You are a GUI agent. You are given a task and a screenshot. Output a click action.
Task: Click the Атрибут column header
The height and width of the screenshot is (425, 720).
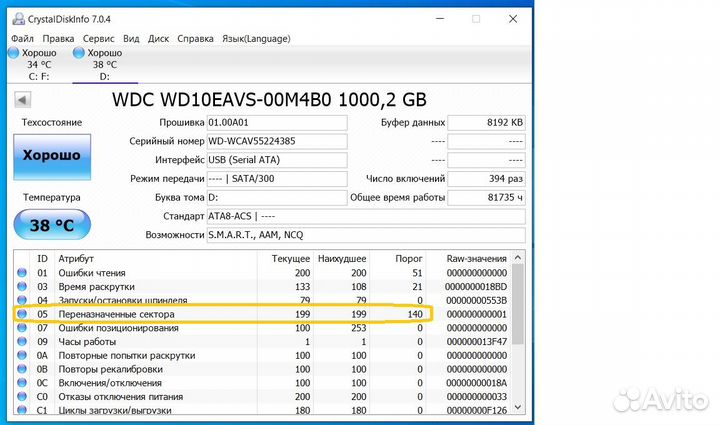76,258
